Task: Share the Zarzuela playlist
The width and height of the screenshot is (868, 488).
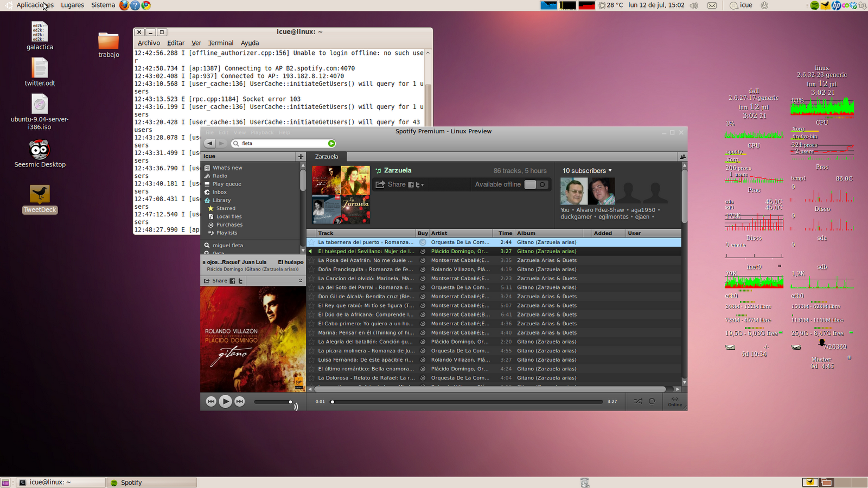Action: 391,184
